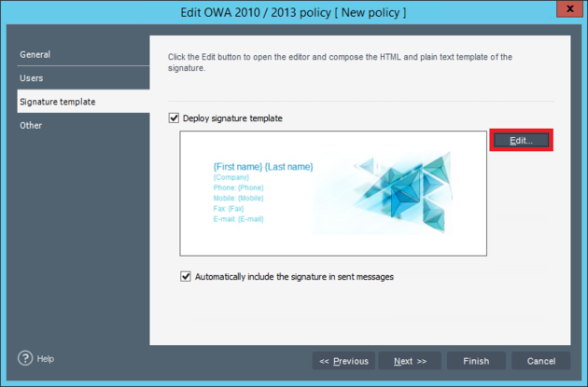Select the Signature template tab
This screenshot has width=588, height=387.
pos(83,102)
